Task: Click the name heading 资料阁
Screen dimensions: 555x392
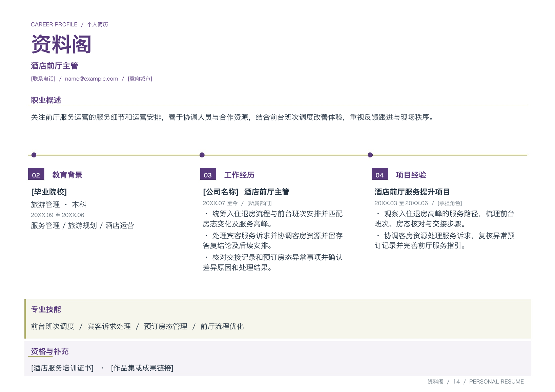Action: click(61, 44)
